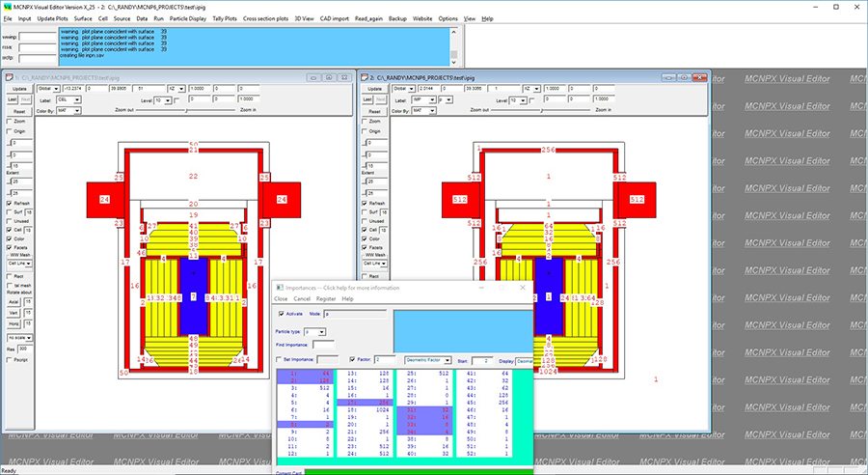
Task: Toggle Facets checkbox in window 1
Action: [x=10, y=247]
